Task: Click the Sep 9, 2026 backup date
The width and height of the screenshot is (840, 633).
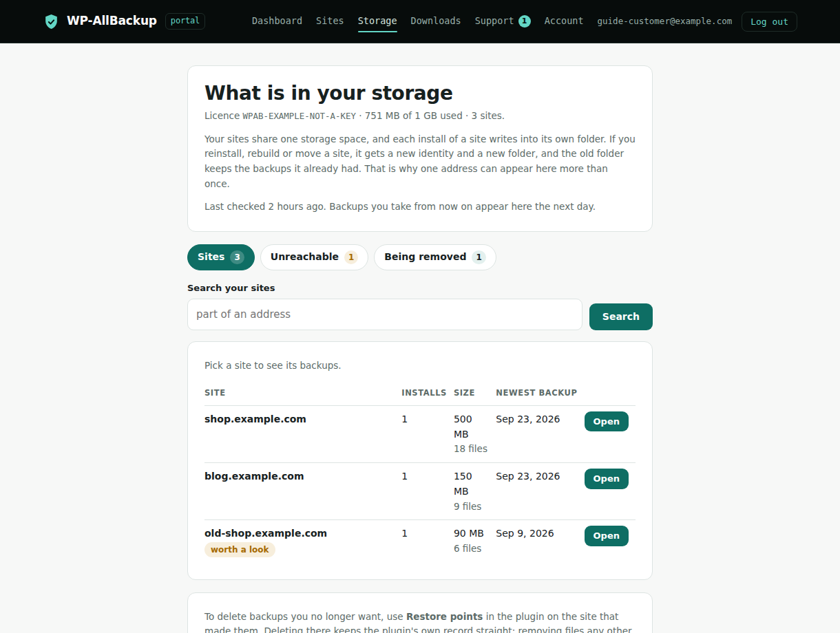Action: [x=525, y=533]
